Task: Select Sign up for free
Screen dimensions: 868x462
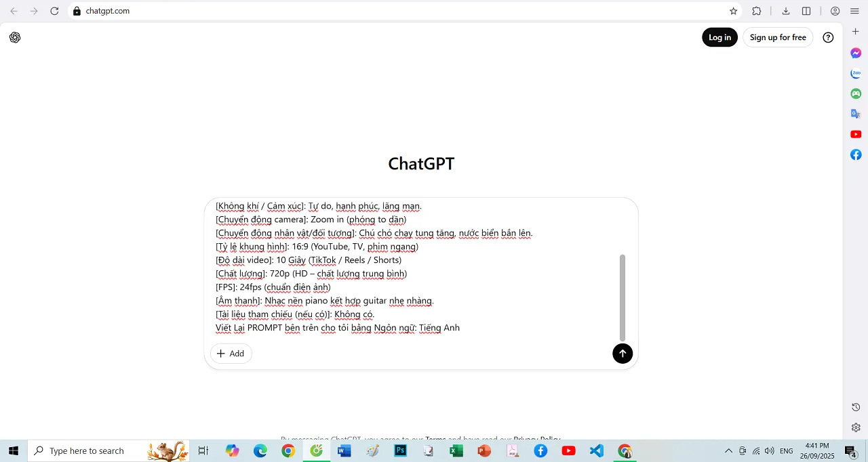Action: click(778, 37)
